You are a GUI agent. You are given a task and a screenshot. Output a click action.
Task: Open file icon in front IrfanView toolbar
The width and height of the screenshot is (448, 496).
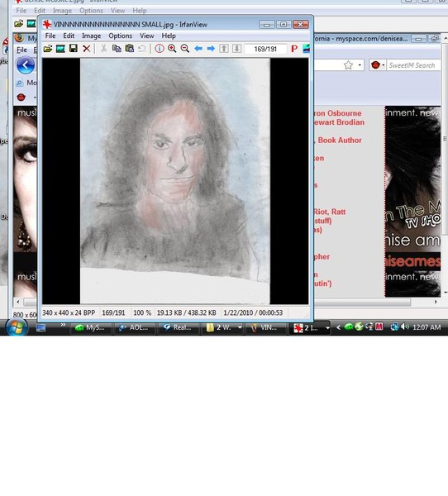pyautogui.click(x=48, y=49)
